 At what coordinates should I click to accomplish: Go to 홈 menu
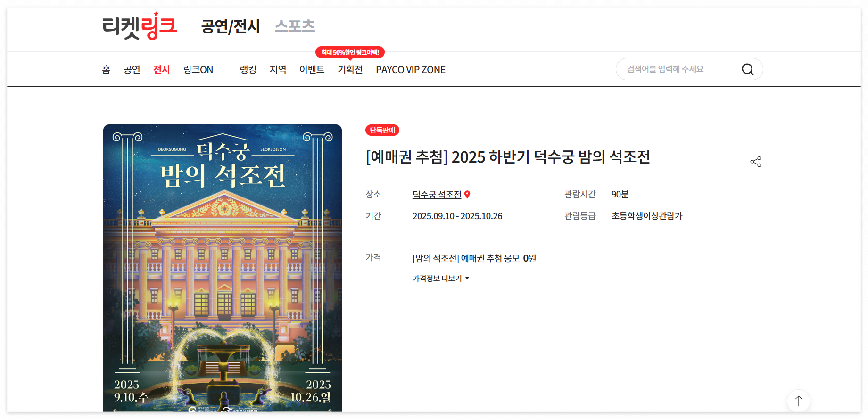(107, 70)
